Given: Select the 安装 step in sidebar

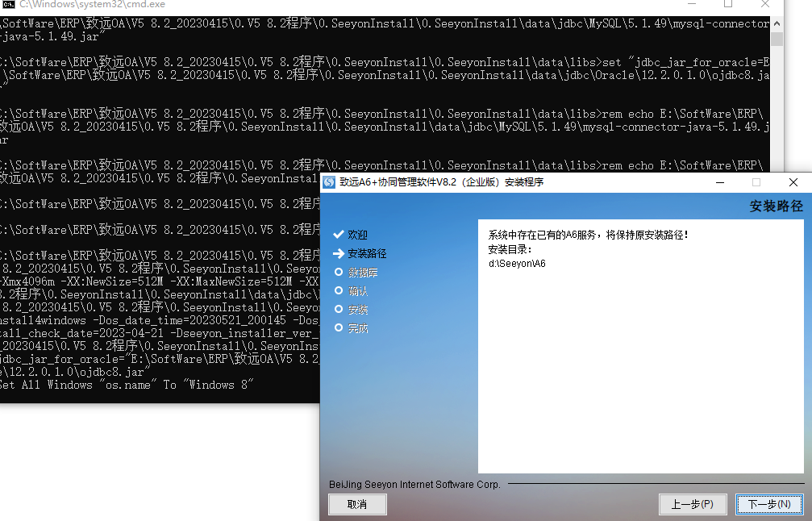Looking at the screenshot, I should (357, 310).
